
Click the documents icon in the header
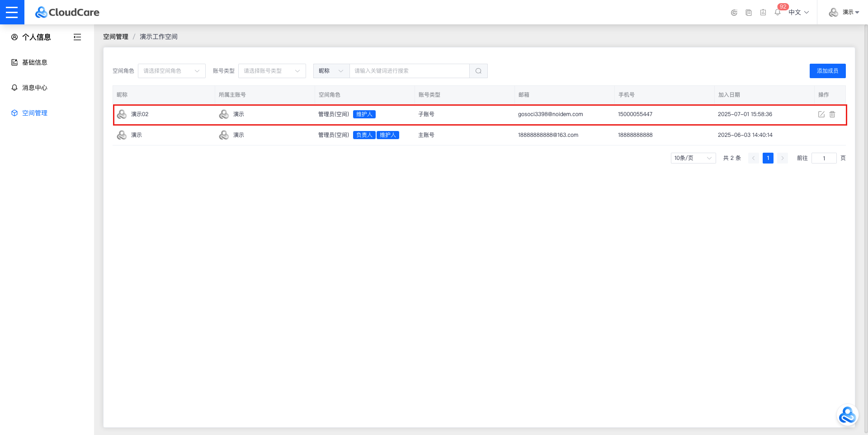749,13
